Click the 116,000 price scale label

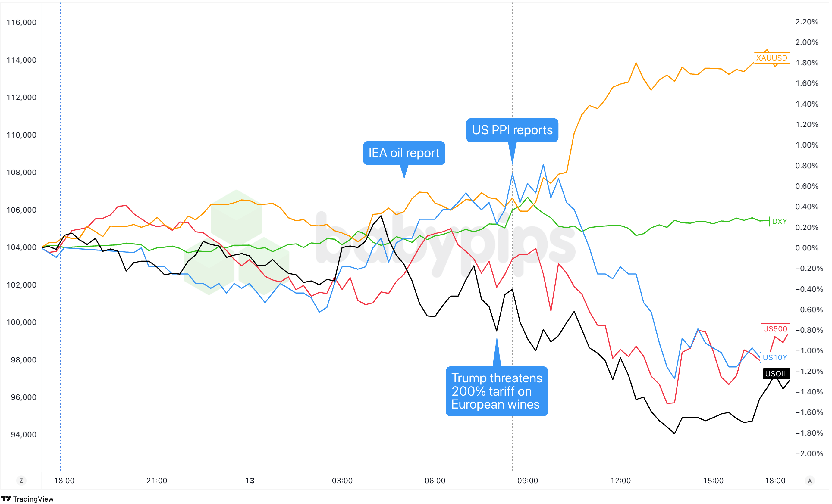tap(22, 23)
